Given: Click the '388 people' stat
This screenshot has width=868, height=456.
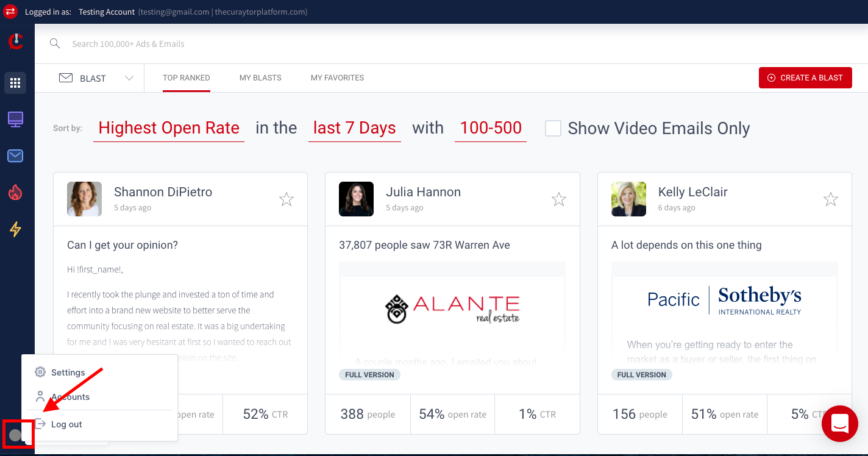Looking at the screenshot, I should [x=368, y=414].
